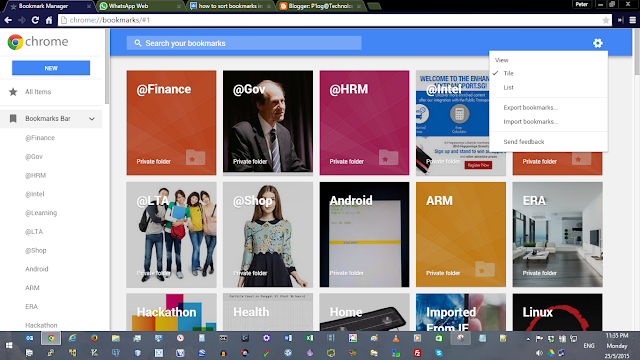This screenshot has height=360, width=640.
Task: Click the Search your bookmarks field
Action: (x=244, y=43)
